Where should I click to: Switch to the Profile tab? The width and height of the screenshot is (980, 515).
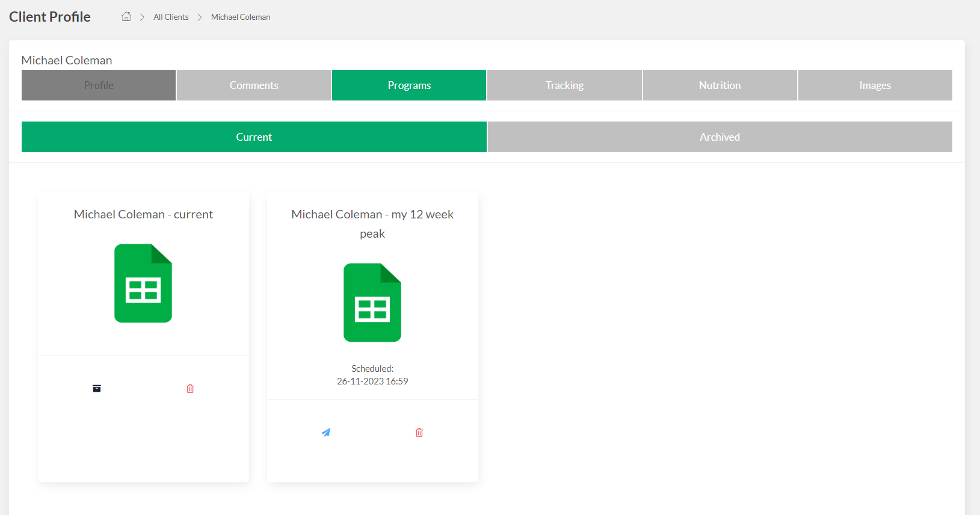point(99,85)
